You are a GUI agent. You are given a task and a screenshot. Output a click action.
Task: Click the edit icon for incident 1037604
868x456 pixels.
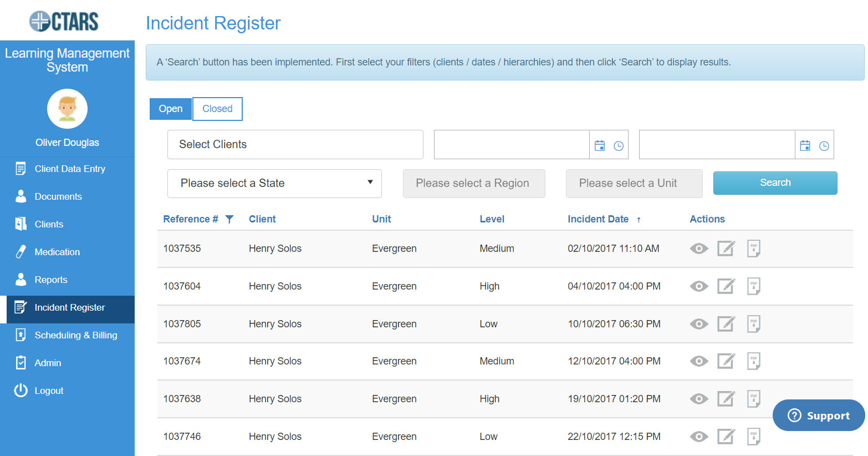click(726, 286)
